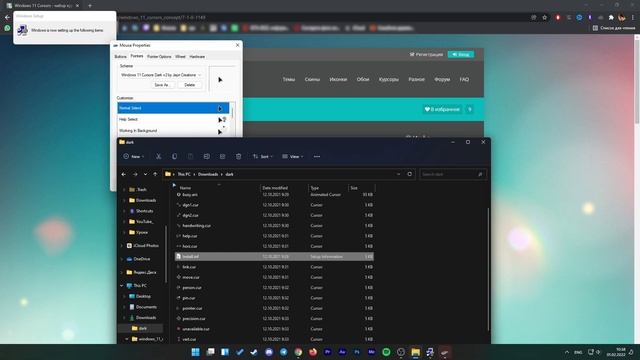Image resolution: width=640 pixels, height=360 pixels.
Task: Open After Effects from the taskbar
Action: [342, 352]
